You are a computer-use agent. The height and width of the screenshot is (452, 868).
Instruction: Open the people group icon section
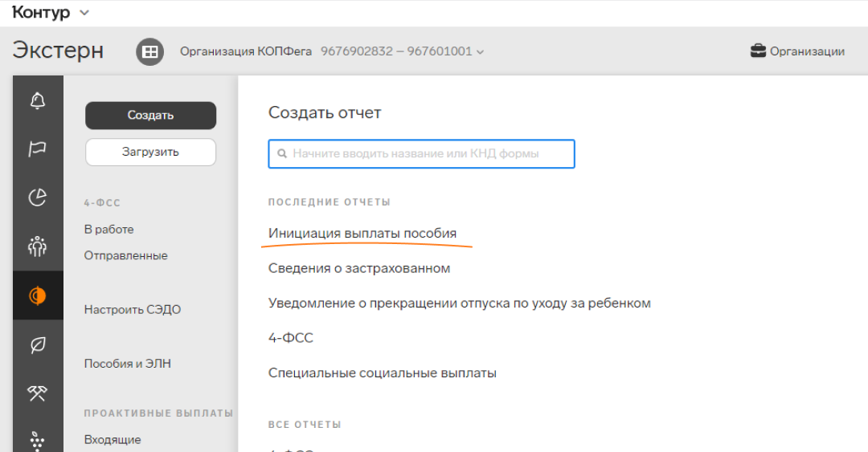(38, 246)
